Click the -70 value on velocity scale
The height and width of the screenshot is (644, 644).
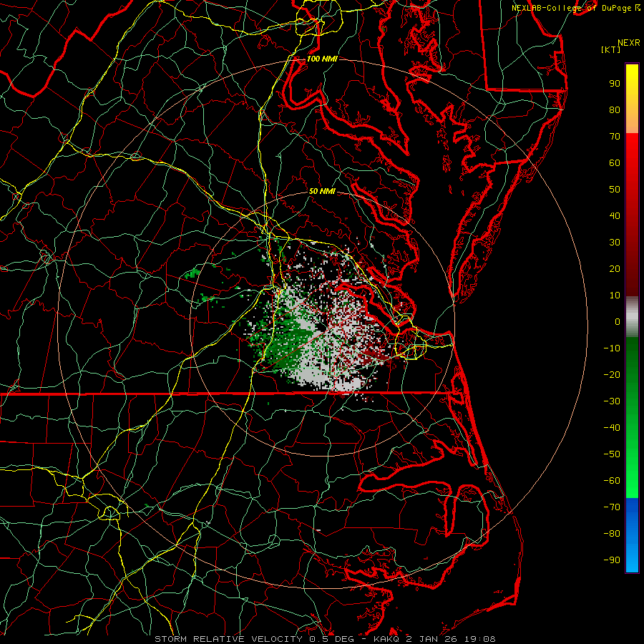point(612,507)
